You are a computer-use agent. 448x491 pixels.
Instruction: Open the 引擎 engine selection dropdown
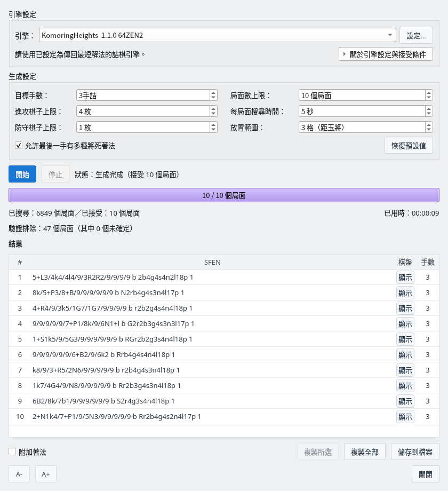[x=217, y=35]
